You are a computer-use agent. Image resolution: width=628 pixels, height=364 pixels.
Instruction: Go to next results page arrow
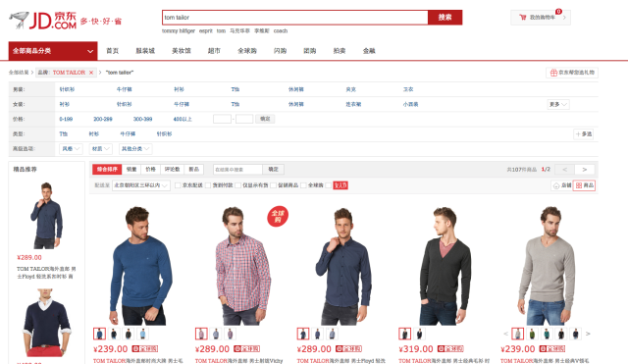coord(585,170)
